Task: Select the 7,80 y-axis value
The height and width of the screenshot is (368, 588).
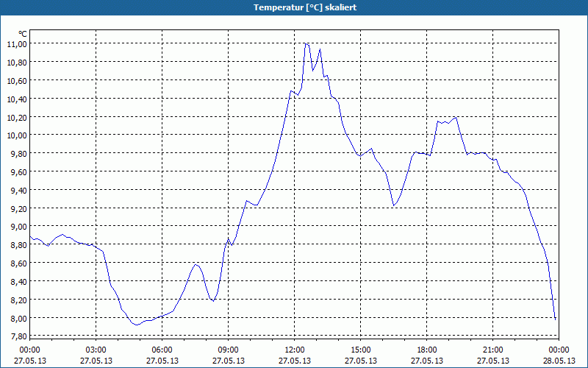Action: click(19, 336)
